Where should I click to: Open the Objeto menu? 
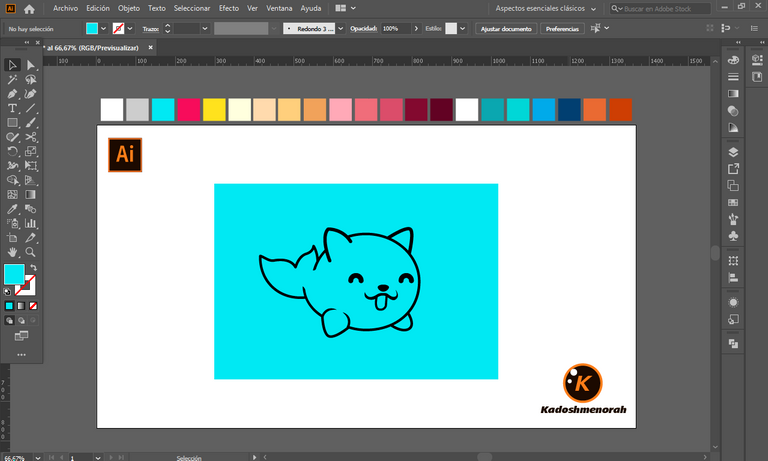128,8
